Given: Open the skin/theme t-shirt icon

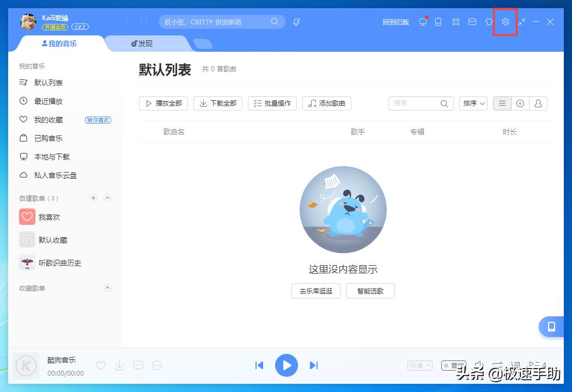Looking at the screenshot, I should (489, 22).
